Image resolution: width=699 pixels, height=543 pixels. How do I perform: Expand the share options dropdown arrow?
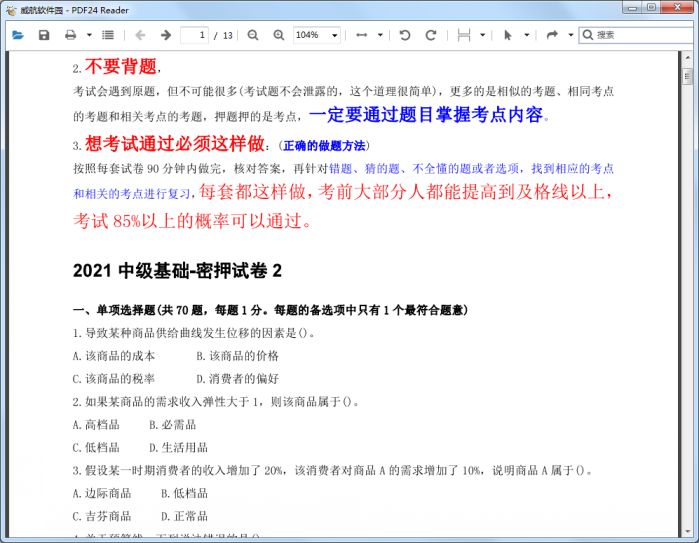click(571, 35)
